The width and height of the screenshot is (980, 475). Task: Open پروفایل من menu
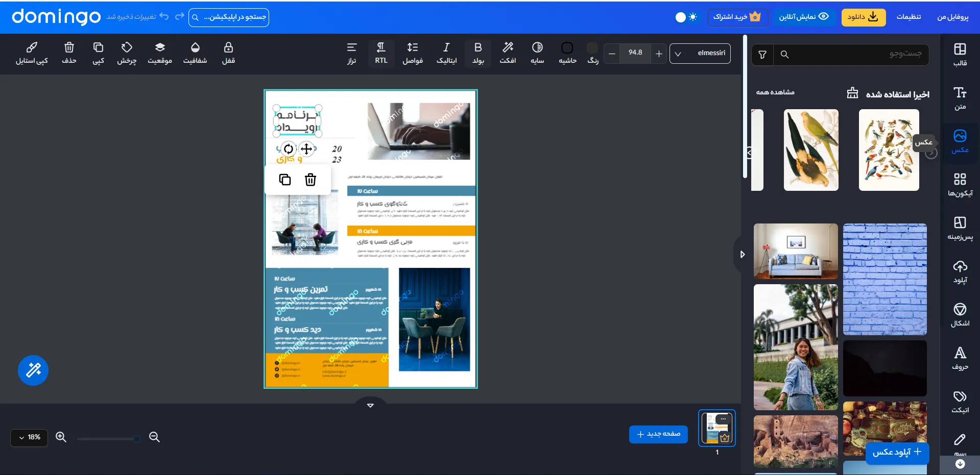tap(952, 17)
